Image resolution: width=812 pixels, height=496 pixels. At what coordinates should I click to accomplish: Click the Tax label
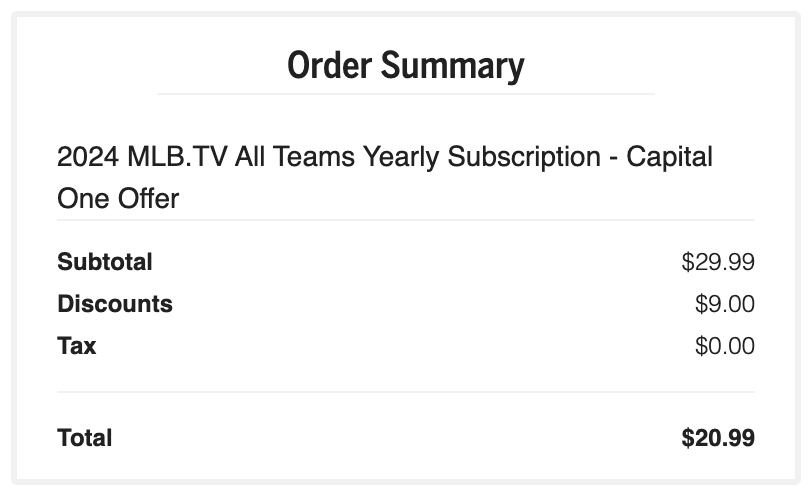(x=77, y=346)
